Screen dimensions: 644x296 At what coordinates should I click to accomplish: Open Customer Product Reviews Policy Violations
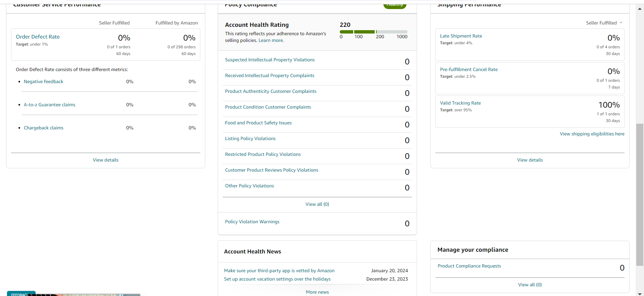(272, 170)
